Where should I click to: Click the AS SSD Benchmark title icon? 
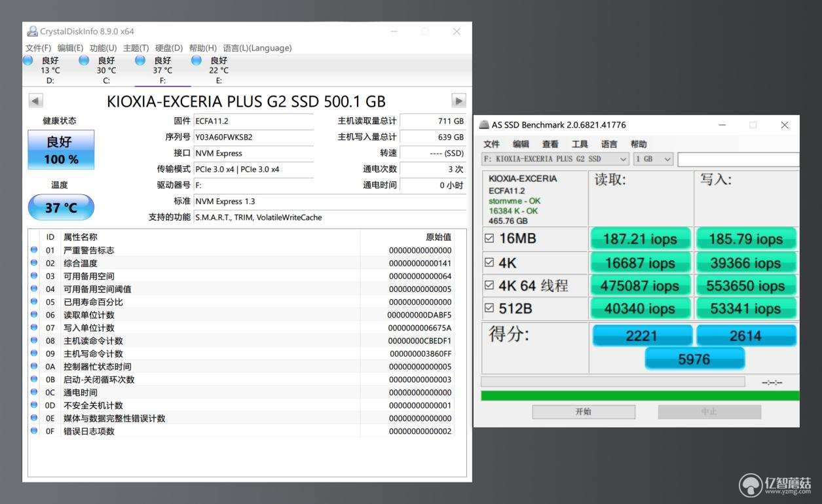coord(484,125)
